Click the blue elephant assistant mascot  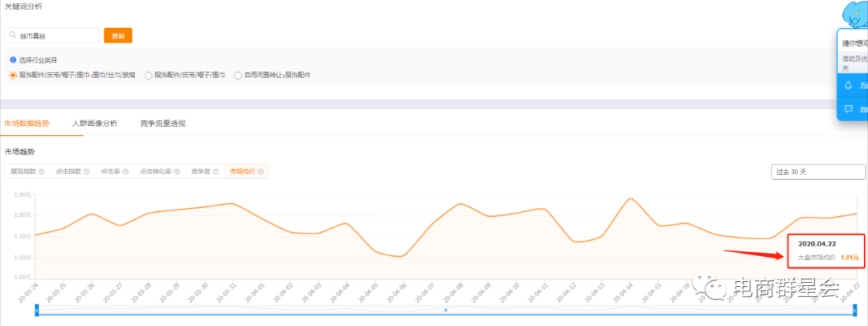pyautogui.click(x=857, y=15)
